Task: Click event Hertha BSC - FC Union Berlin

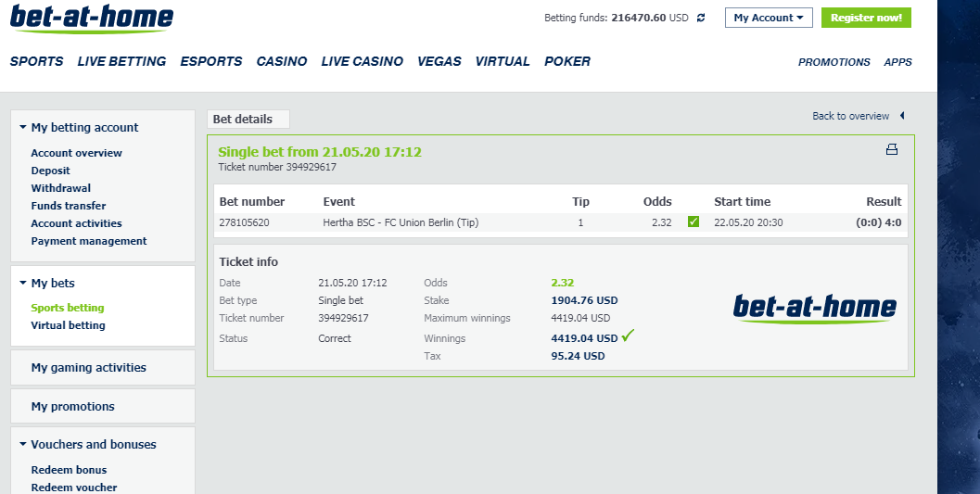Action: coord(401,222)
